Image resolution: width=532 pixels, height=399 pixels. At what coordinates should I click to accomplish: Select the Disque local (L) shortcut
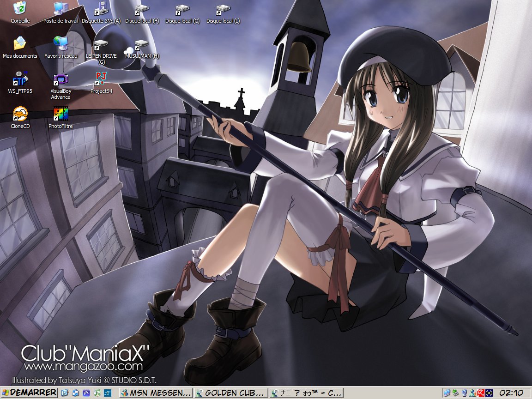coord(223,13)
